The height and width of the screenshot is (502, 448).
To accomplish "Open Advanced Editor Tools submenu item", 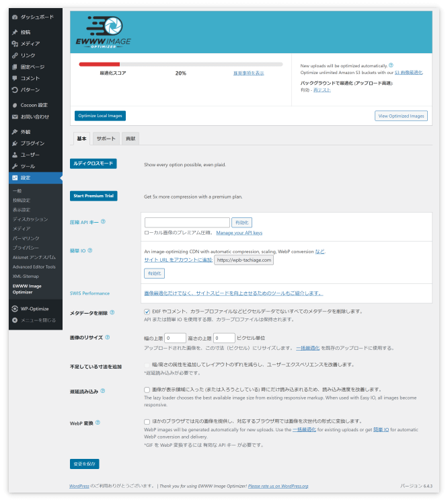I will tap(34, 267).
